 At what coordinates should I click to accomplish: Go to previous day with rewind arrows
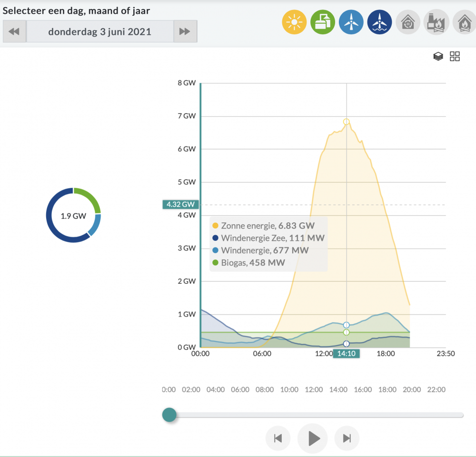pyautogui.click(x=14, y=31)
